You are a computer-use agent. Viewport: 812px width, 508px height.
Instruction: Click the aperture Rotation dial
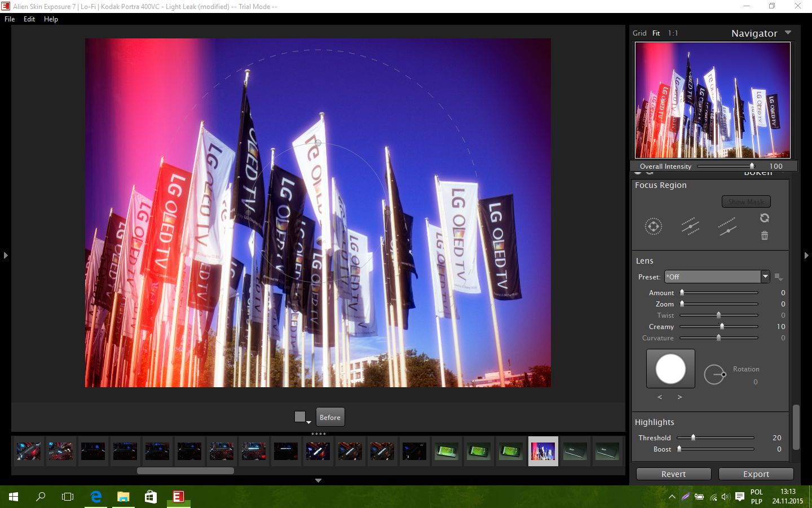714,374
